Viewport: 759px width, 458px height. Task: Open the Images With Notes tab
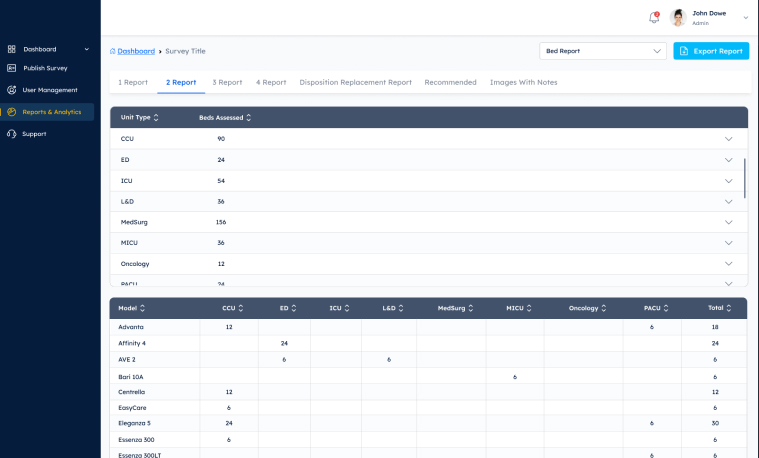[x=523, y=82]
